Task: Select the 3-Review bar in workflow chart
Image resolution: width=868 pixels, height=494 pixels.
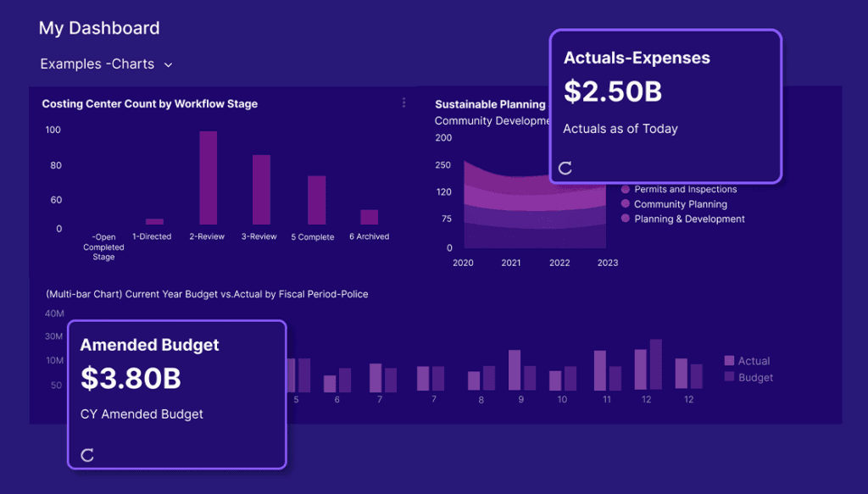Action: tap(261, 189)
